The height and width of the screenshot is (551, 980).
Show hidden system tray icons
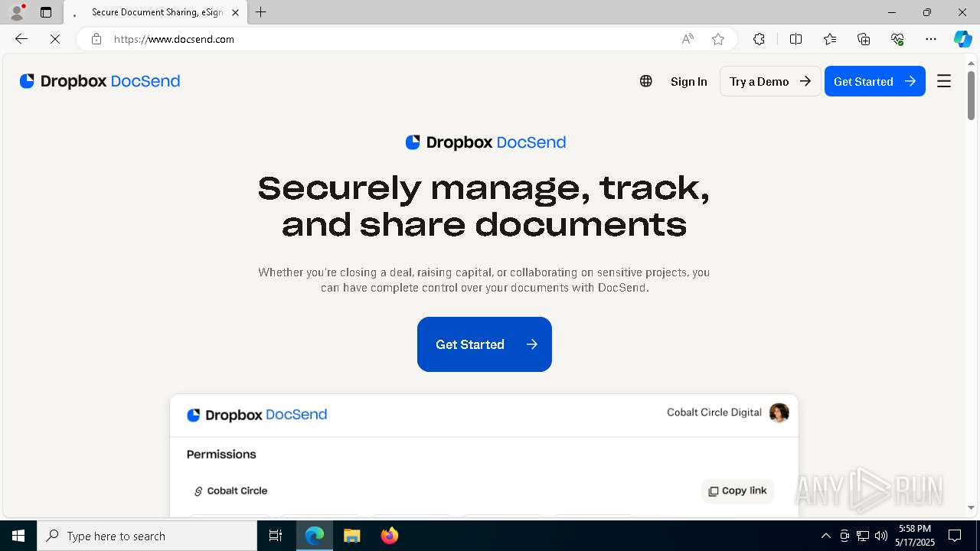825,536
